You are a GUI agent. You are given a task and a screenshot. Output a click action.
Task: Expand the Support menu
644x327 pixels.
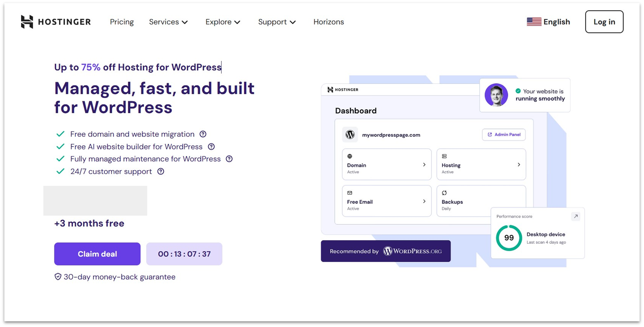(277, 22)
